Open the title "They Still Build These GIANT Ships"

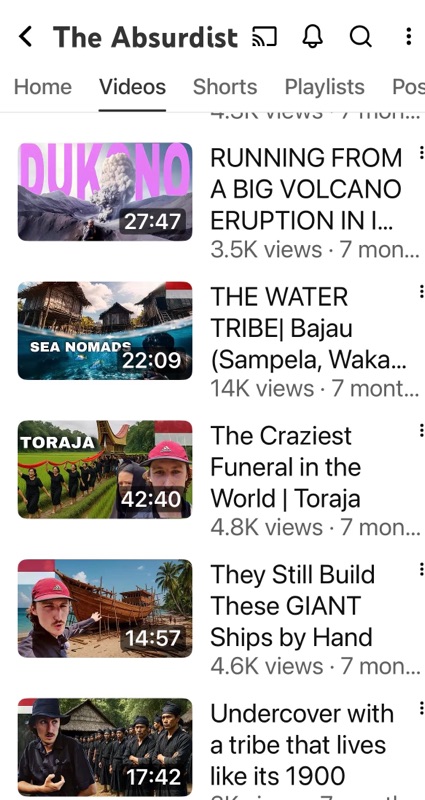click(x=292, y=606)
